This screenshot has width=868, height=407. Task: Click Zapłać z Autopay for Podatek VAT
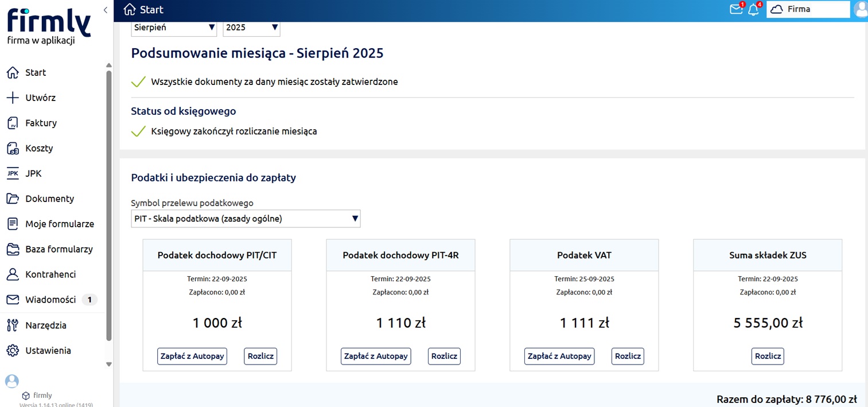pyautogui.click(x=559, y=356)
